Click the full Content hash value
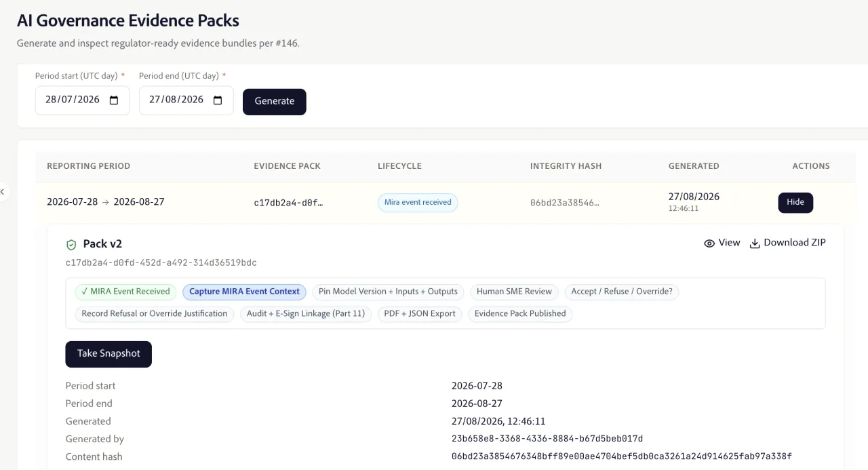The image size is (868, 470). (622, 456)
